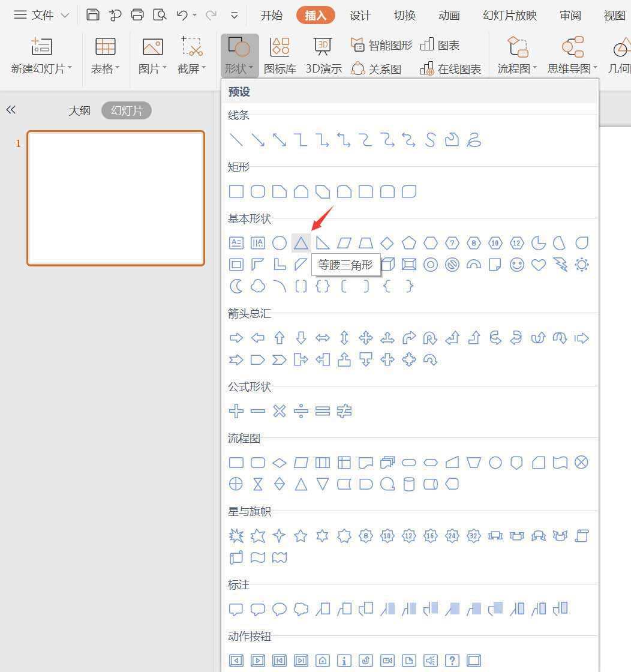Select the heart shape

(539, 265)
